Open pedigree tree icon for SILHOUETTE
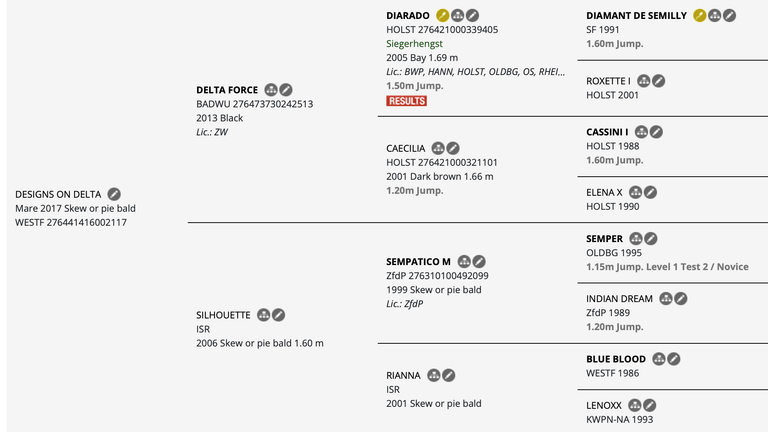Image resolution: width=768 pixels, height=432 pixels. (264, 315)
